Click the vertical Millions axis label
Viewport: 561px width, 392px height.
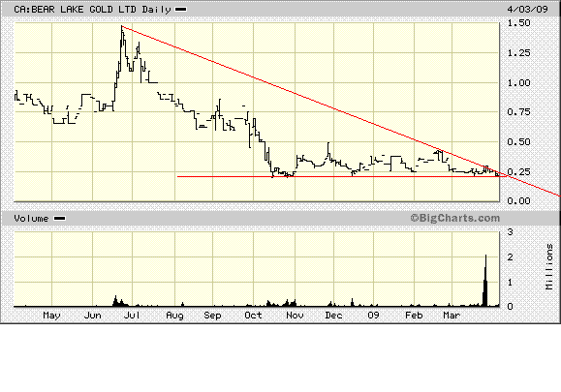click(x=548, y=266)
